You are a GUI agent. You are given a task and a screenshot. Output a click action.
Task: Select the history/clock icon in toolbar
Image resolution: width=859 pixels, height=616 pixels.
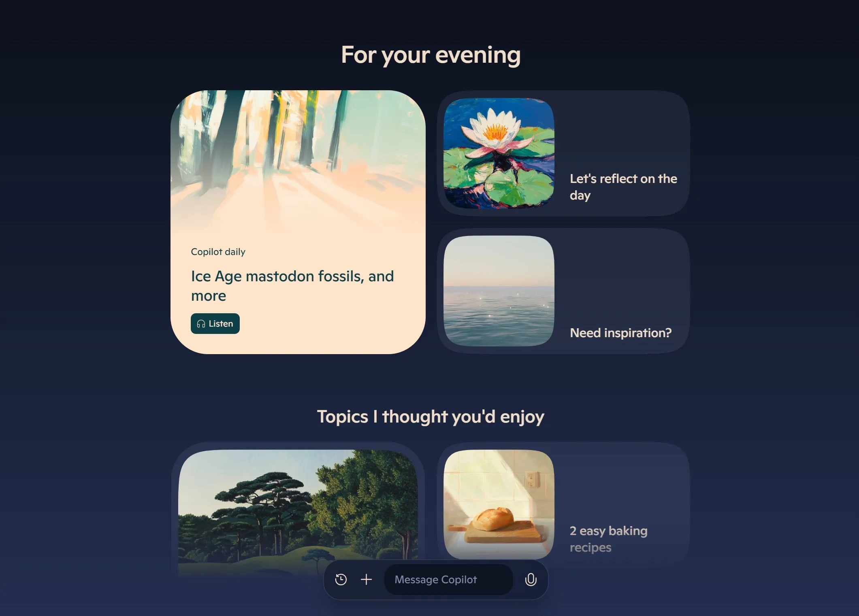click(341, 579)
